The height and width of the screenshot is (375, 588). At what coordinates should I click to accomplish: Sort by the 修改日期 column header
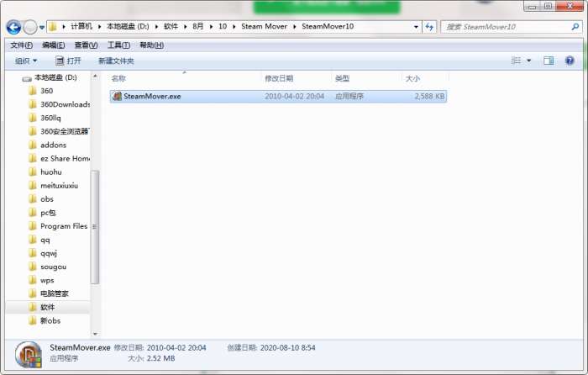tap(279, 78)
